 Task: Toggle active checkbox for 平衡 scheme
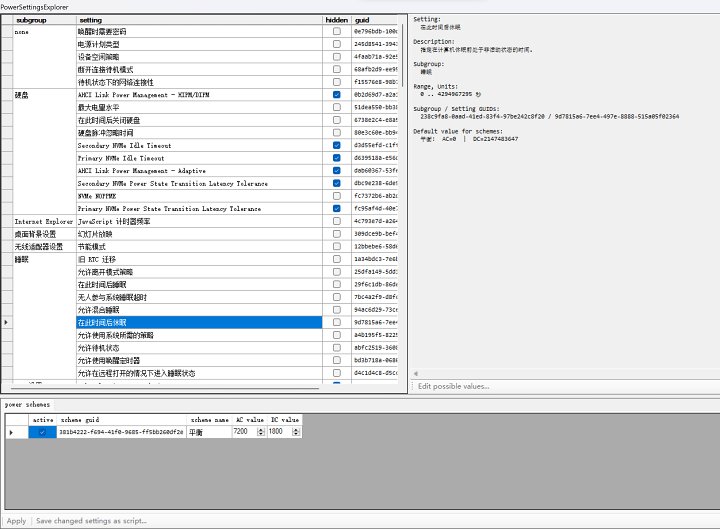tap(42, 432)
